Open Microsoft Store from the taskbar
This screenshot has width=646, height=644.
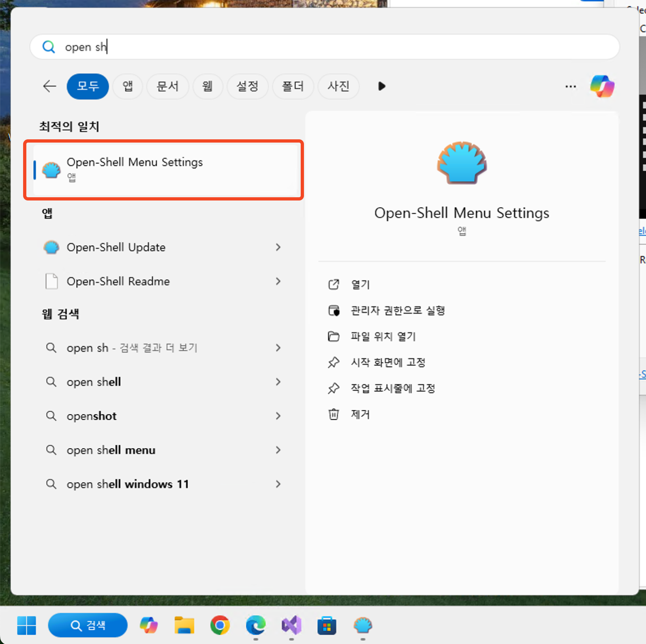point(327,625)
